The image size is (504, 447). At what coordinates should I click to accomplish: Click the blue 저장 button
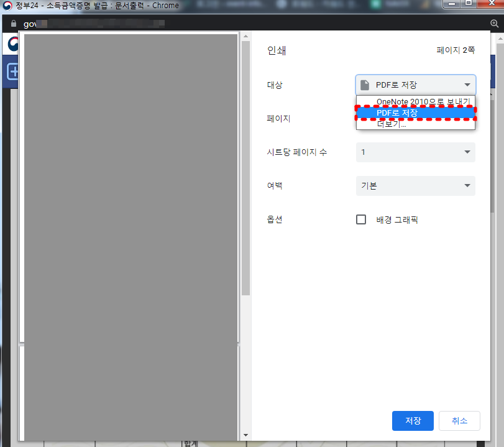pyautogui.click(x=413, y=421)
